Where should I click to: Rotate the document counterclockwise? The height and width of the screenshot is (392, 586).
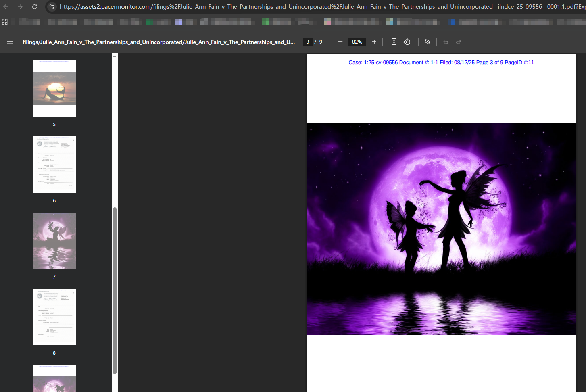(407, 42)
